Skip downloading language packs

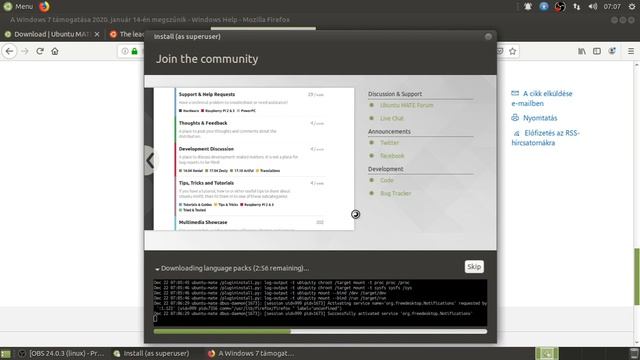(x=474, y=267)
